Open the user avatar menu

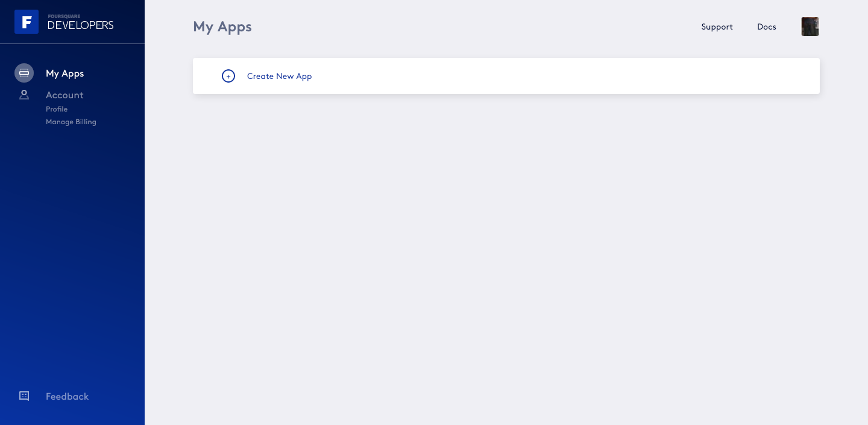click(x=810, y=27)
